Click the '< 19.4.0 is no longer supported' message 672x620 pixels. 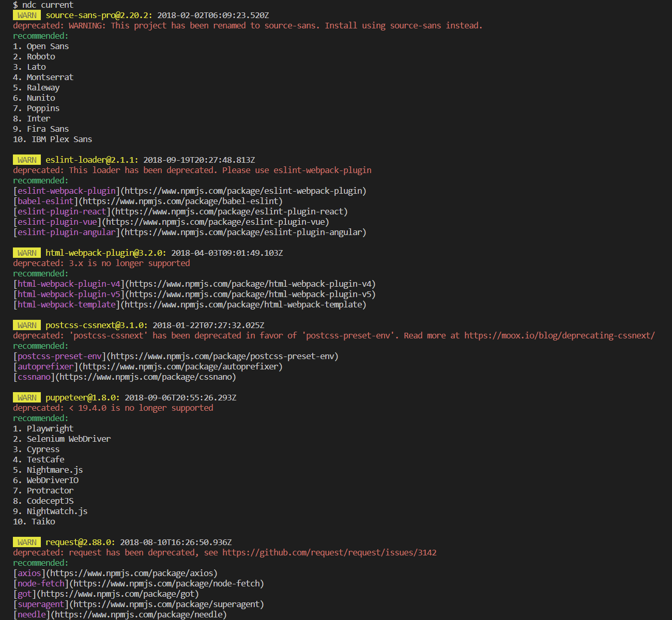tap(141, 408)
